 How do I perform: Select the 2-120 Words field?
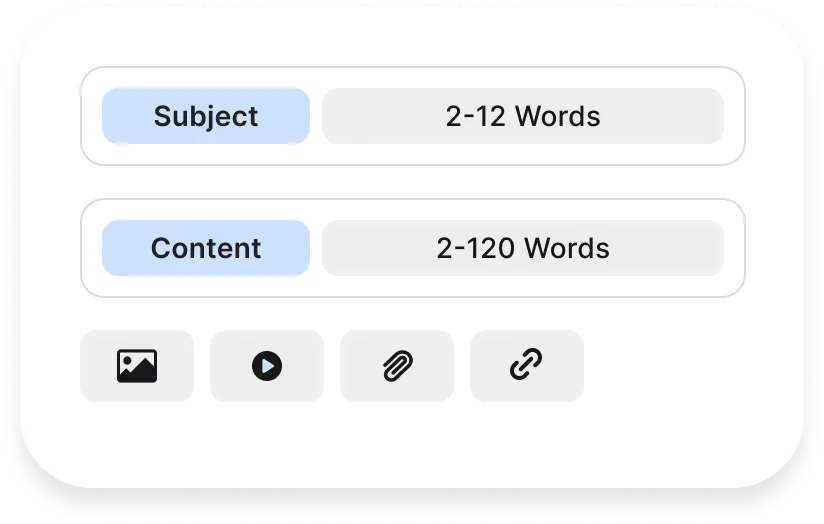[x=523, y=248]
